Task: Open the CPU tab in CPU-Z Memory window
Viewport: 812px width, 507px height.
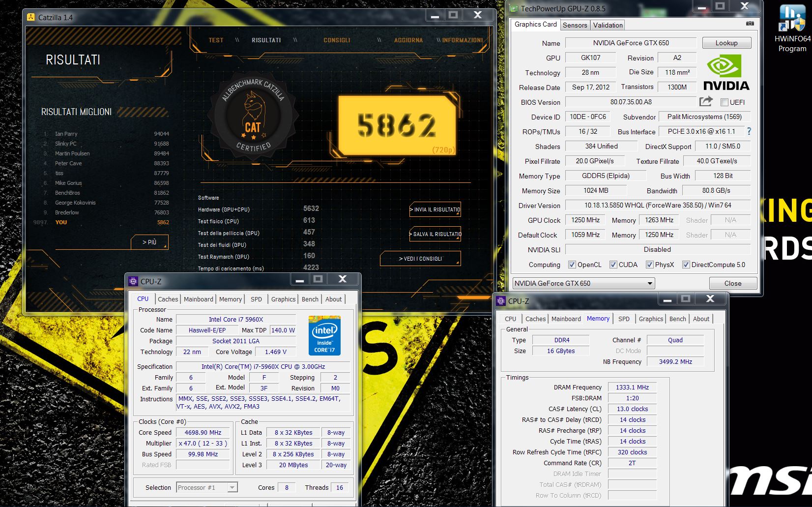Action: tap(510, 319)
